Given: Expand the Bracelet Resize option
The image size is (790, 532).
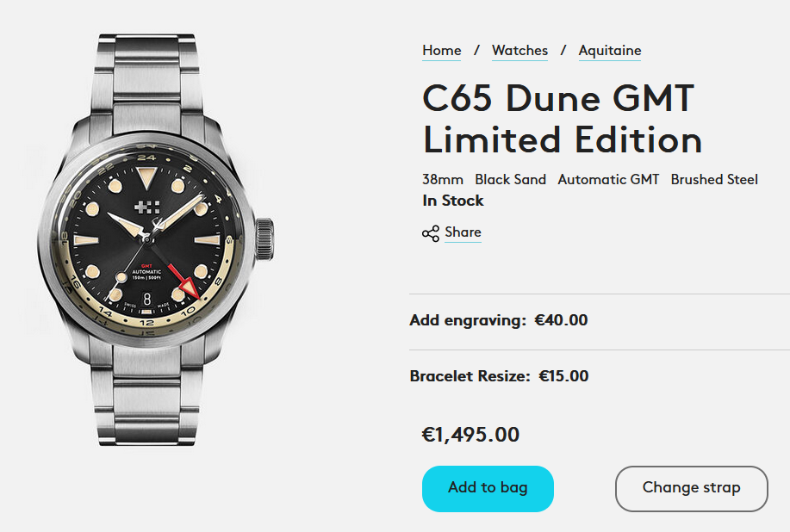Looking at the screenshot, I should [499, 376].
